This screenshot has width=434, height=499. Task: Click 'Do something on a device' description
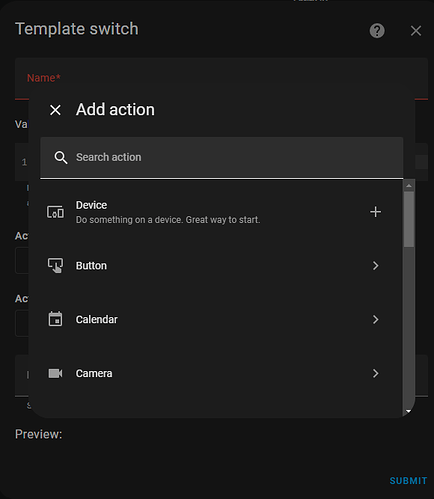coord(168,220)
